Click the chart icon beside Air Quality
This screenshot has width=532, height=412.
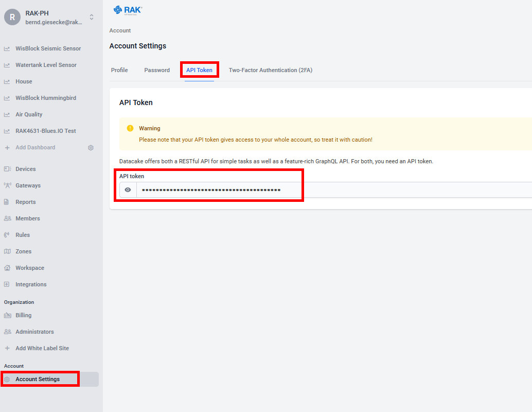[x=7, y=114]
